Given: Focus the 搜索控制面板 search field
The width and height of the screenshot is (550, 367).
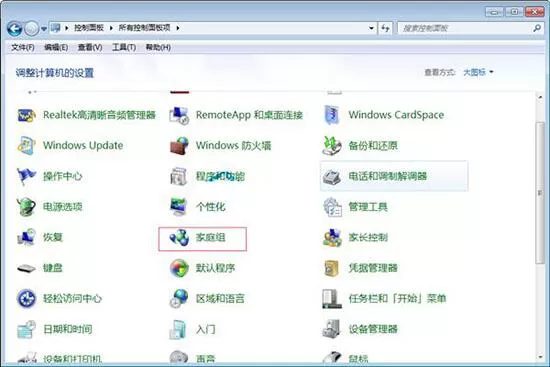Looking at the screenshot, I should coord(465,28).
